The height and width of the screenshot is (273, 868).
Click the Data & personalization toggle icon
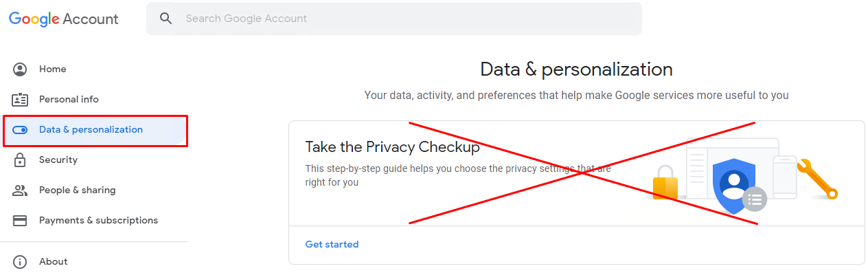tap(20, 130)
